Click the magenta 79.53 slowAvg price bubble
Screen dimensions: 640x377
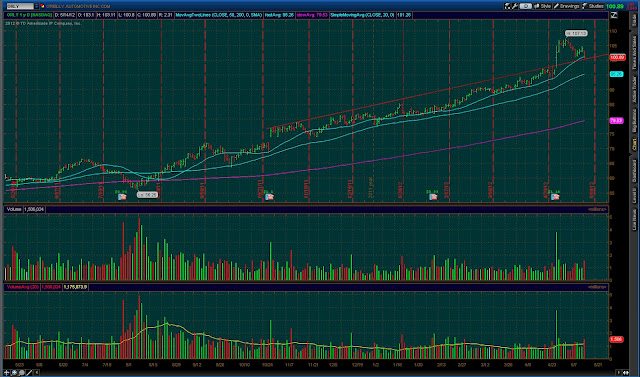[x=616, y=121]
